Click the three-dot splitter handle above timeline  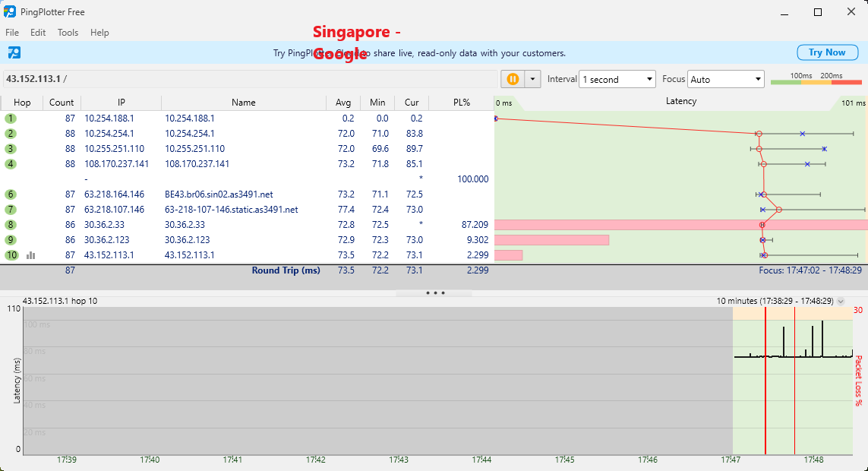(435, 292)
